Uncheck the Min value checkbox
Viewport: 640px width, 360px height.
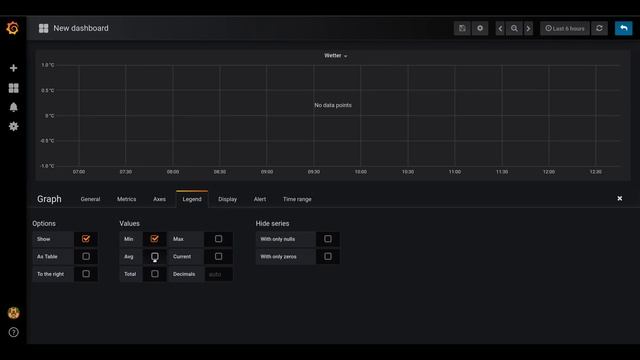154,239
